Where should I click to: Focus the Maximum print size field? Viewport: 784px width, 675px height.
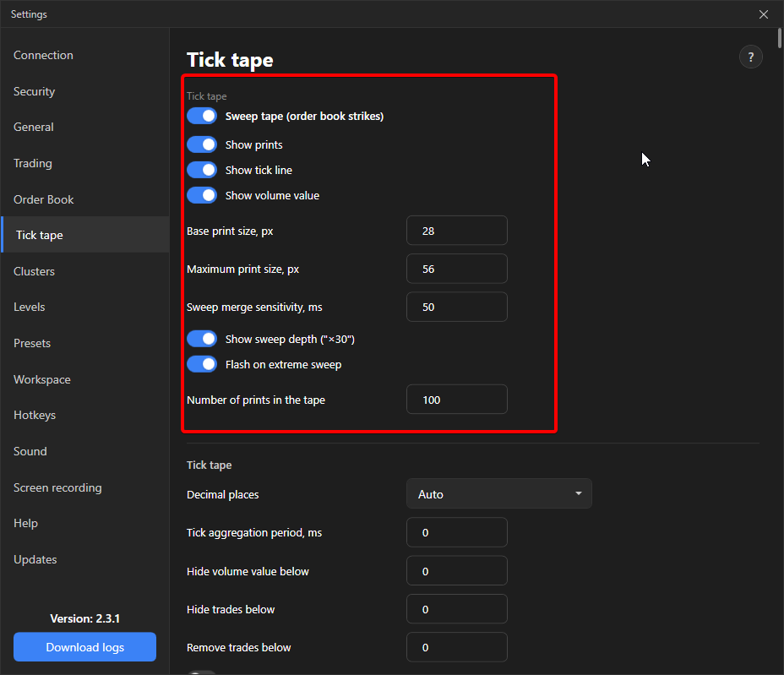457,269
